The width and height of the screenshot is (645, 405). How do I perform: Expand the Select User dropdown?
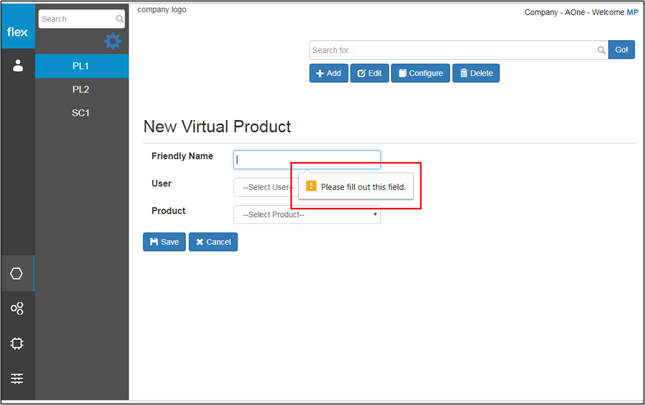point(263,187)
